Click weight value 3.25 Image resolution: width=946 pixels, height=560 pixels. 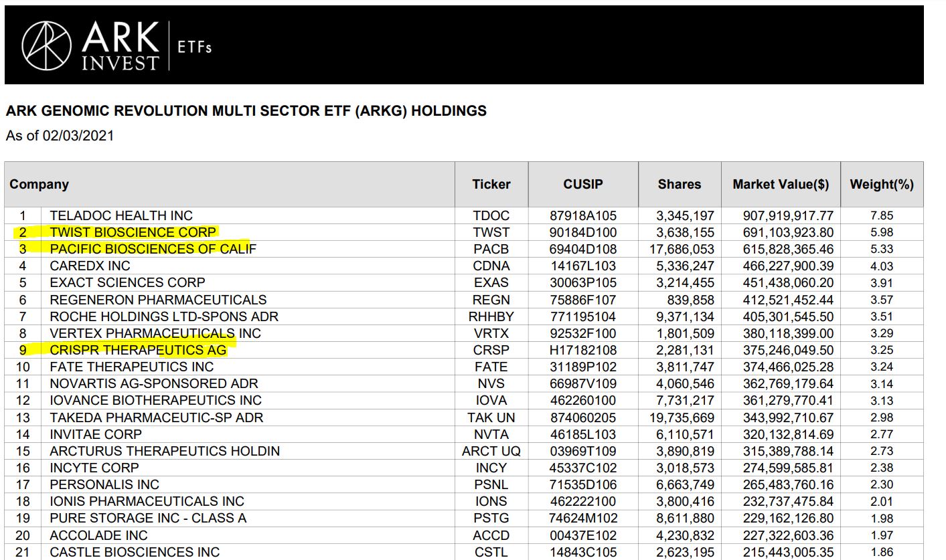tap(882, 350)
